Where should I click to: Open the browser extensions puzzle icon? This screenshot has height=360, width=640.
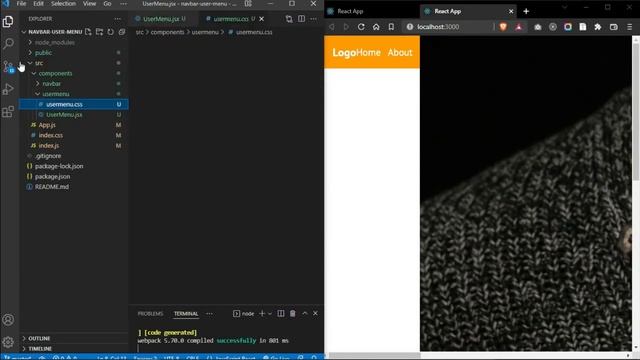pos(598,27)
